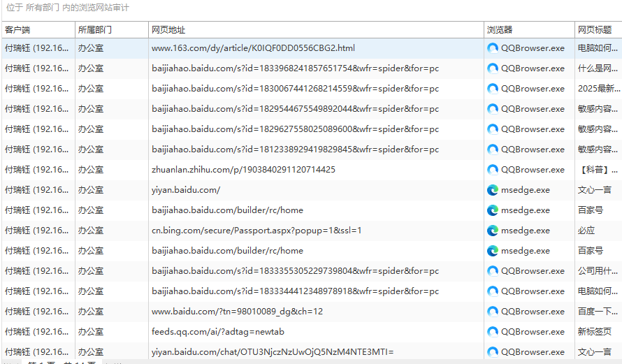Select the URL www.163.com/dy/article/K0IQF0DD0556CBG2.html

[x=253, y=48]
